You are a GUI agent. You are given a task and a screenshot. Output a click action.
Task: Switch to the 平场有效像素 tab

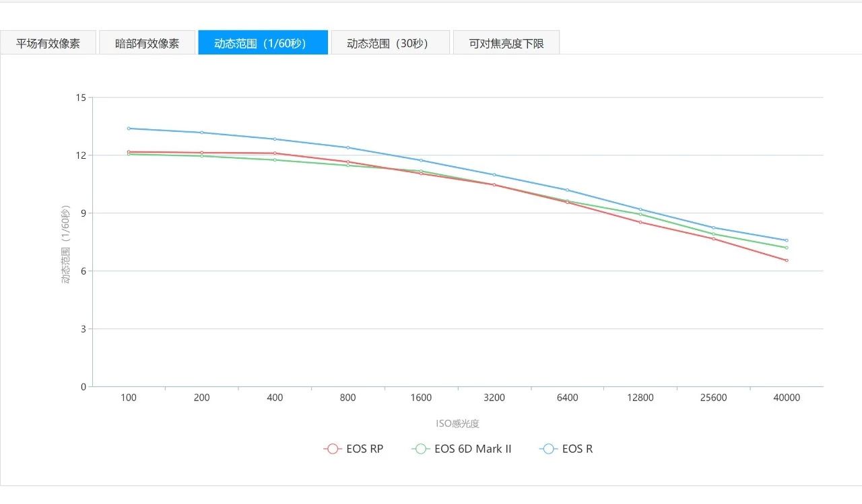48,43
